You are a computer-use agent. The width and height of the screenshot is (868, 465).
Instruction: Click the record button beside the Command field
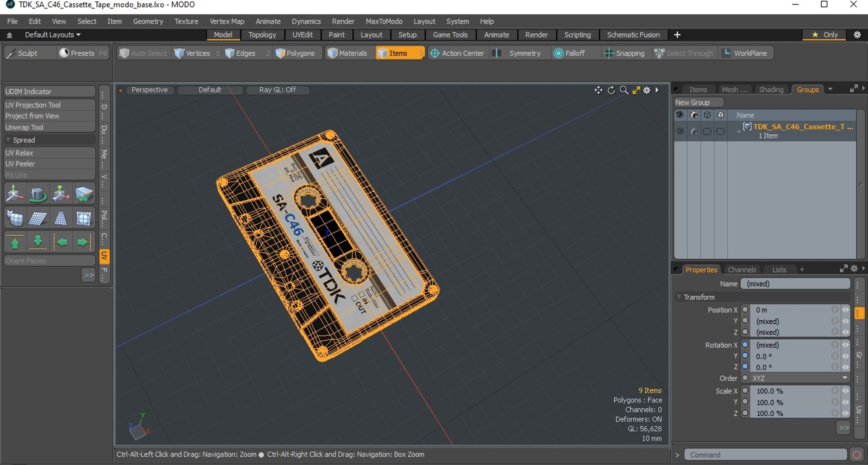[x=856, y=455]
